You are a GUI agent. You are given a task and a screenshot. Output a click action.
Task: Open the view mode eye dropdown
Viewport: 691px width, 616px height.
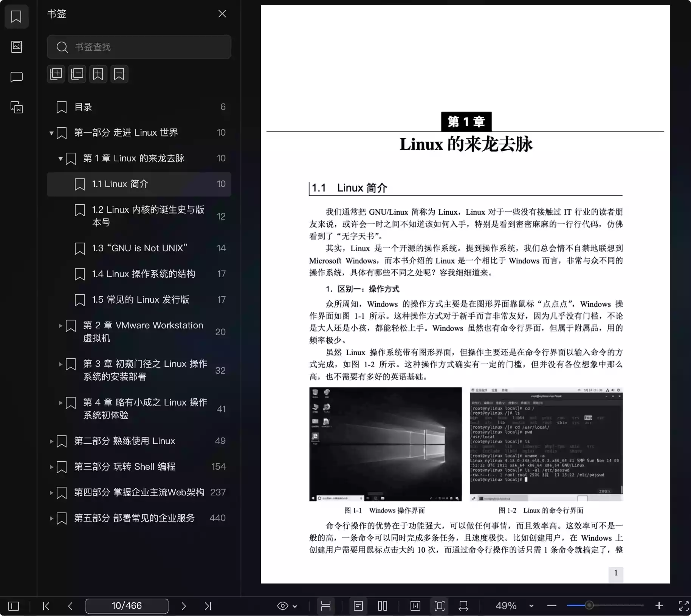287,606
